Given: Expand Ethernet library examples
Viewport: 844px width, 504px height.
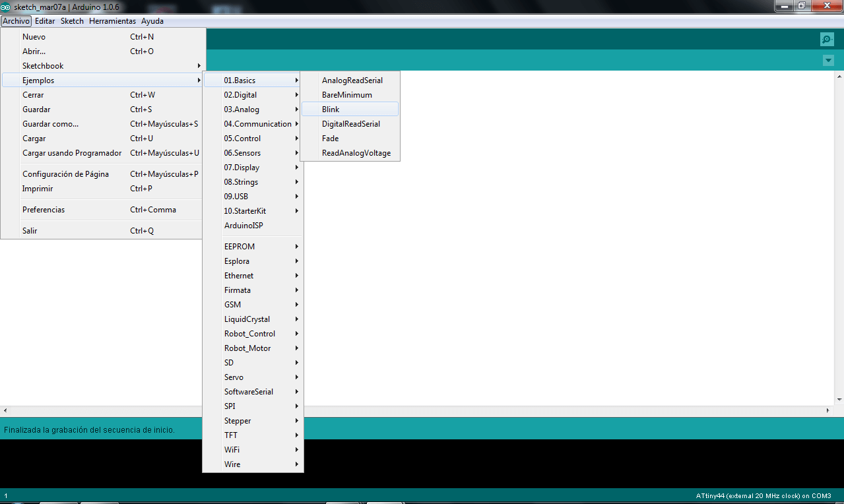Looking at the screenshot, I should (253, 276).
